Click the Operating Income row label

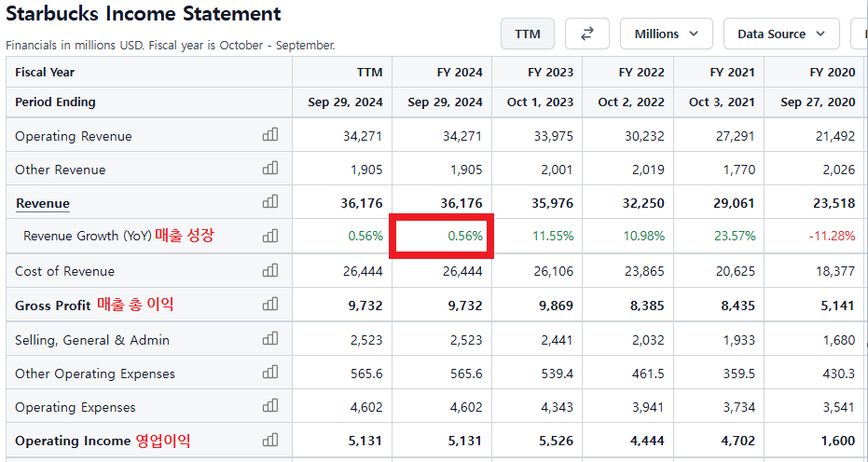(x=73, y=441)
